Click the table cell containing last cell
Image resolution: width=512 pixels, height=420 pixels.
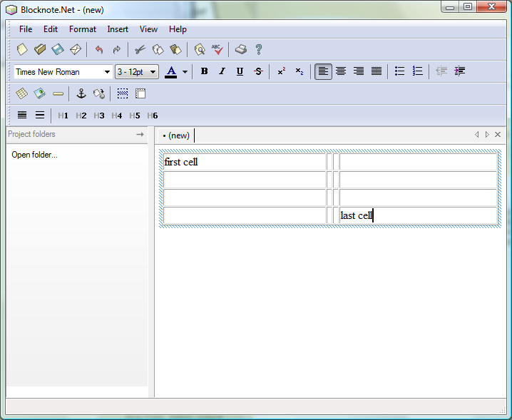click(419, 215)
